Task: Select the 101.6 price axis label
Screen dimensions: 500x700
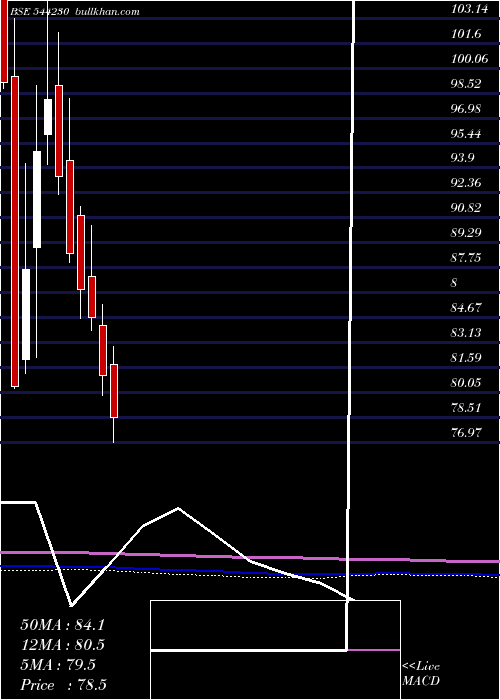Action: pyautogui.click(x=466, y=34)
